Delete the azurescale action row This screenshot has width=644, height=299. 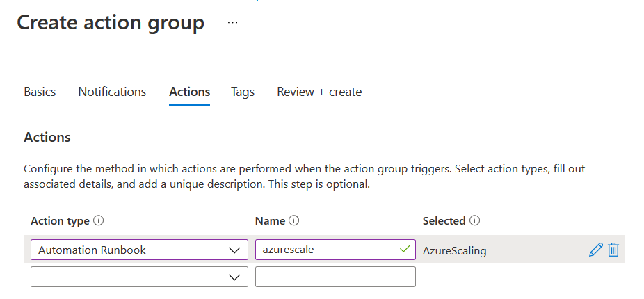(613, 250)
